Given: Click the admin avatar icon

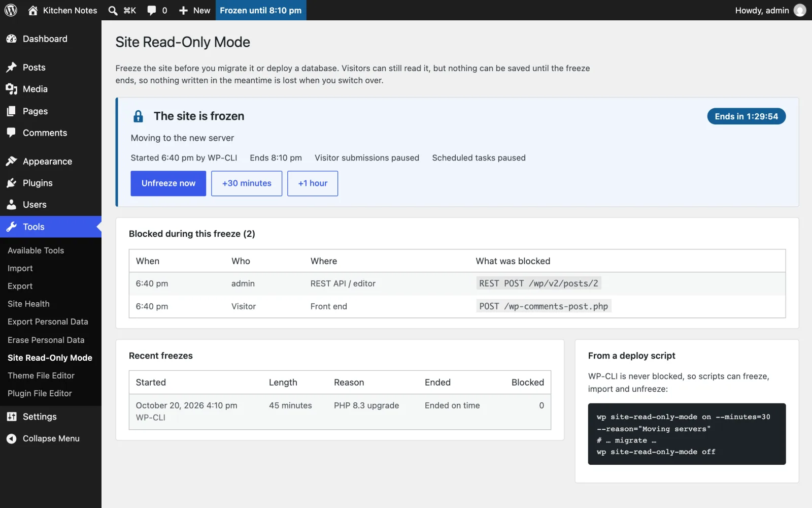Looking at the screenshot, I should pyautogui.click(x=800, y=10).
